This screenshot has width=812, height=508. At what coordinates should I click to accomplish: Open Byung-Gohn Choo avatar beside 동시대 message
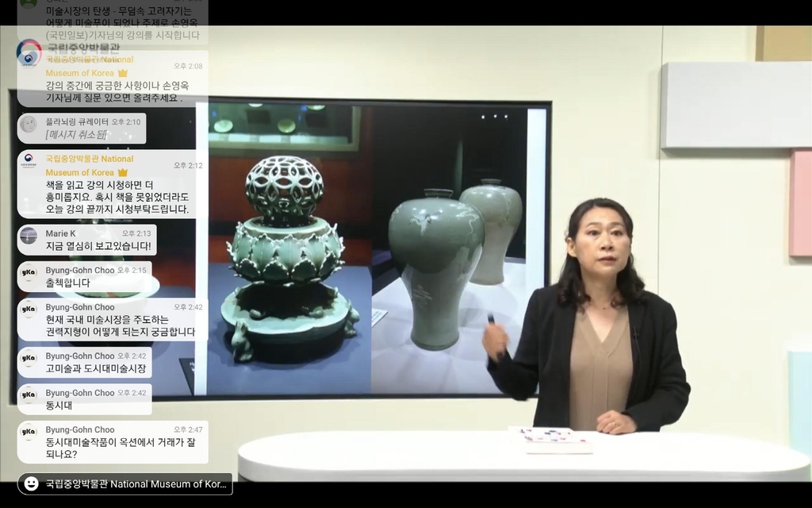coord(29,394)
